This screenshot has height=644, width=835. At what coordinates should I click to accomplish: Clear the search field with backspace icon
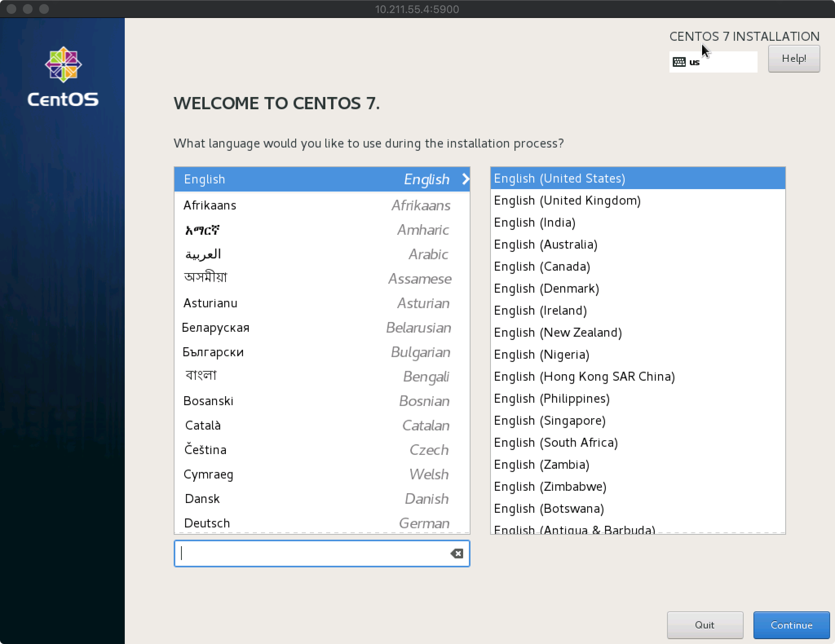click(456, 553)
